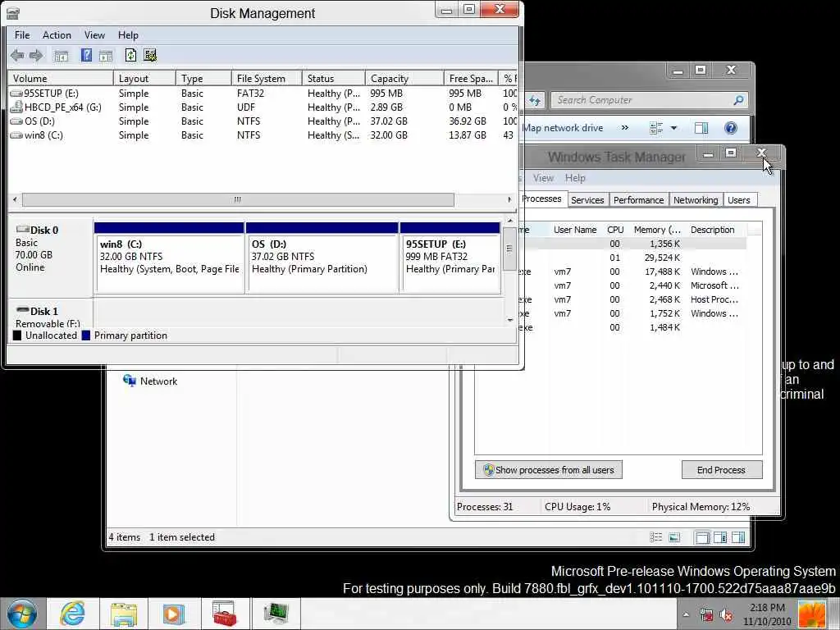Open the View menu in Windows Task Manager
840x630 pixels.
point(543,178)
